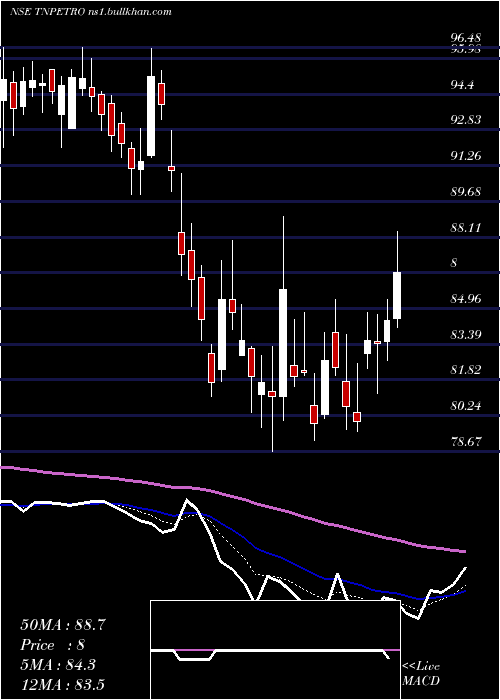Click the 89.68 price axis label
The height and width of the screenshot is (700, 500).
click(x=466, y=192)
